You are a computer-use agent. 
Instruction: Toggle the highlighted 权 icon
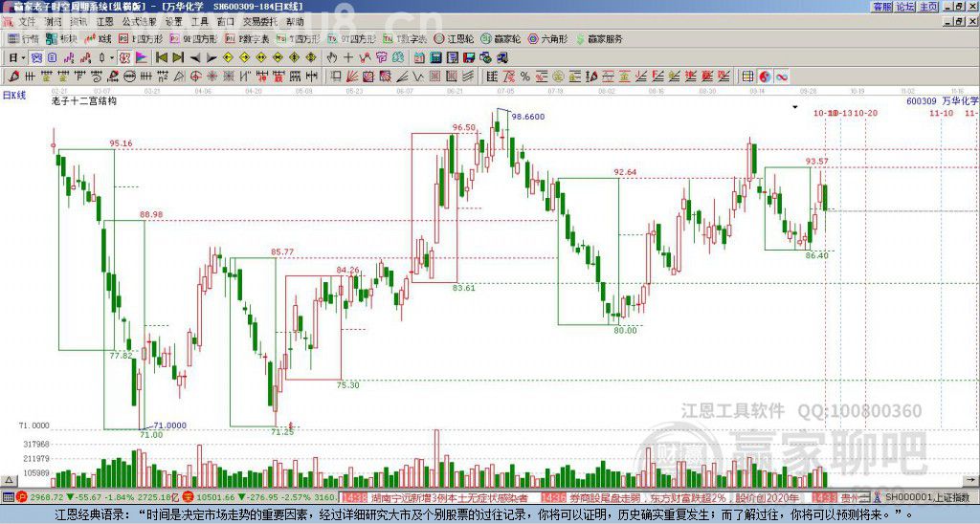tap(125, 58)
